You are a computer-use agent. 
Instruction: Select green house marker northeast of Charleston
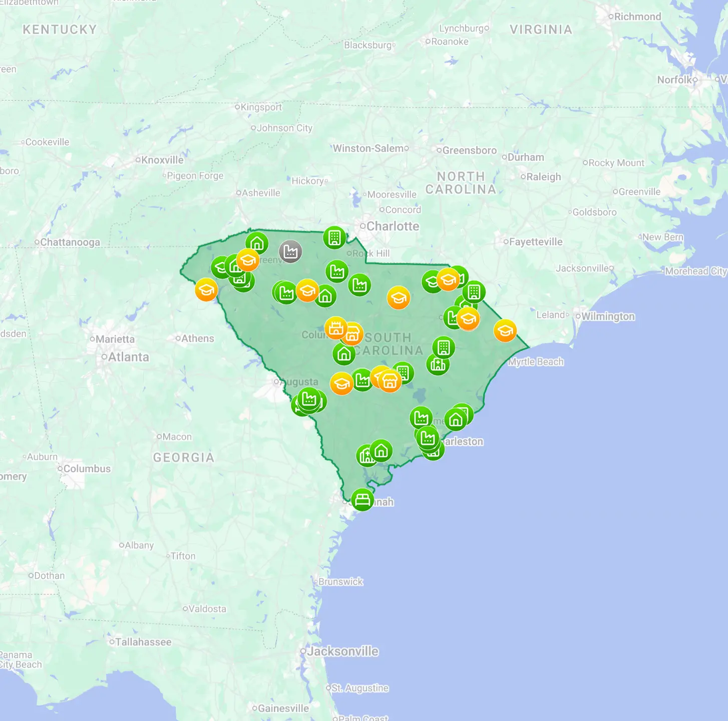point(456,420)
